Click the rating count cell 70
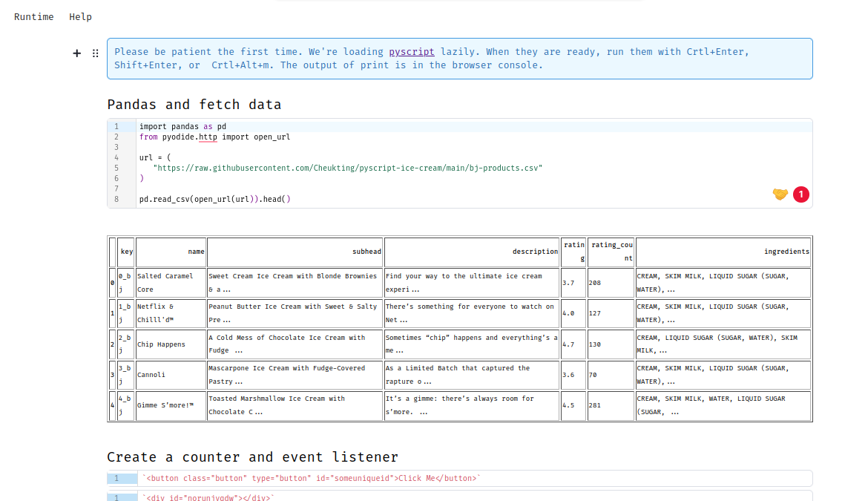 (x=611, y=375)
